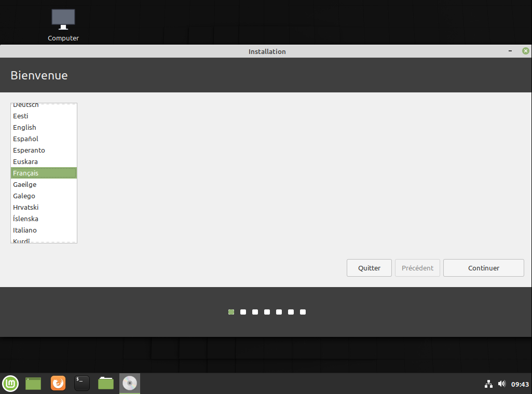Image resolution: width=532 pixels, height=394 pixels.
Task: Open the network connection tray icon
Action: point(488,384)
